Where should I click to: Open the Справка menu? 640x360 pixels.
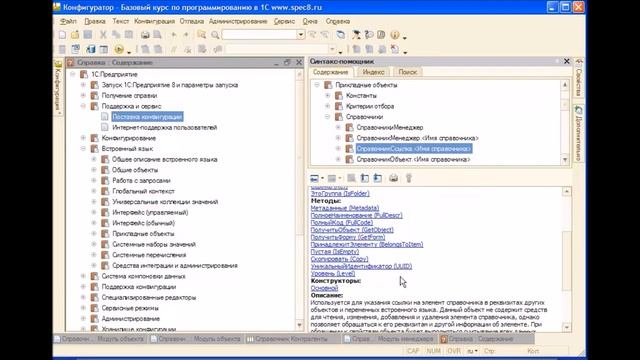pos(338,21)
